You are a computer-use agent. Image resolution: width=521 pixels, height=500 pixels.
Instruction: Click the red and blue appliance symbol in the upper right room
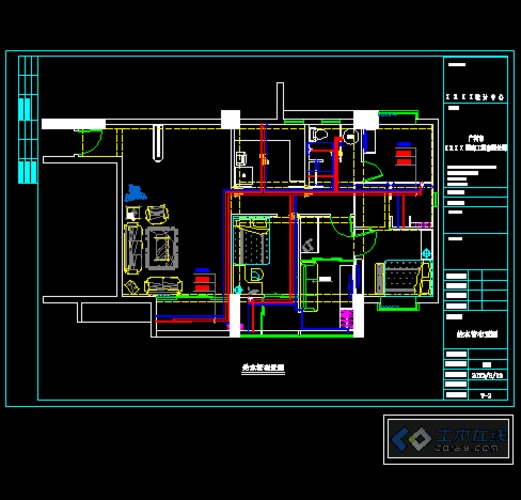(404, 154)
